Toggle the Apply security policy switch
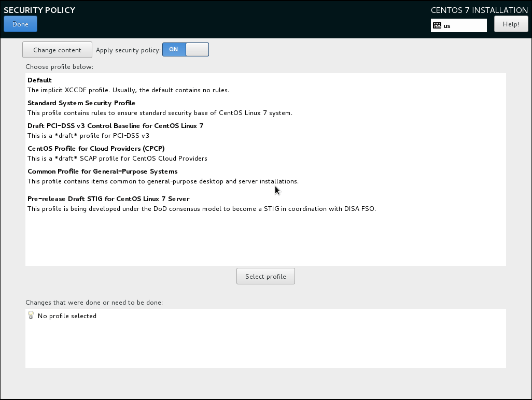532x400 pixels. point(186,50)
